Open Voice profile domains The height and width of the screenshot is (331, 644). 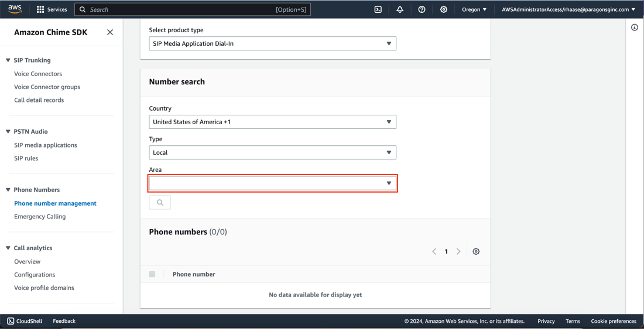point(44,288)
